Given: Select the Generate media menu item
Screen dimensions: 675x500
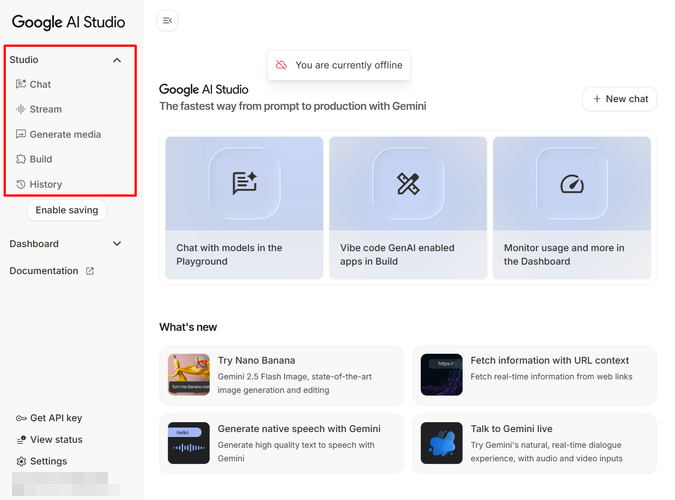Looking at the screenshot, I should click(65, 135).
